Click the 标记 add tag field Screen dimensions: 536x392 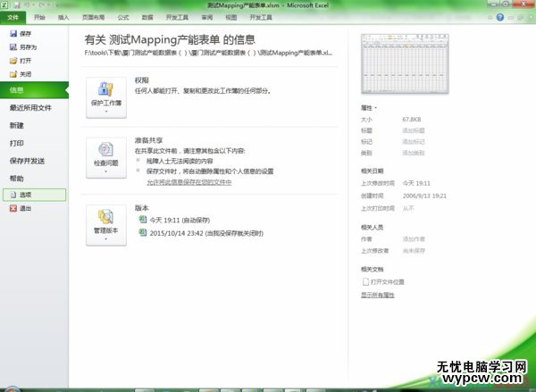414,142
